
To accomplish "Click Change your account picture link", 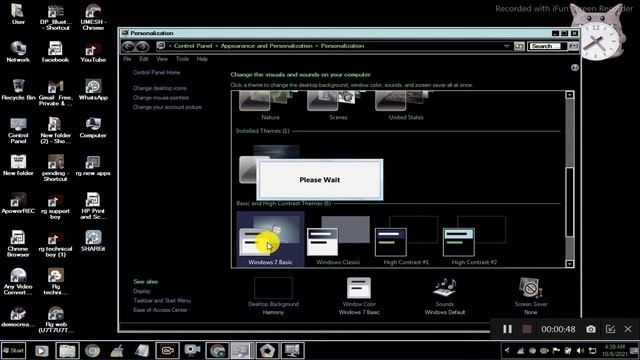I will coord(167,107).
